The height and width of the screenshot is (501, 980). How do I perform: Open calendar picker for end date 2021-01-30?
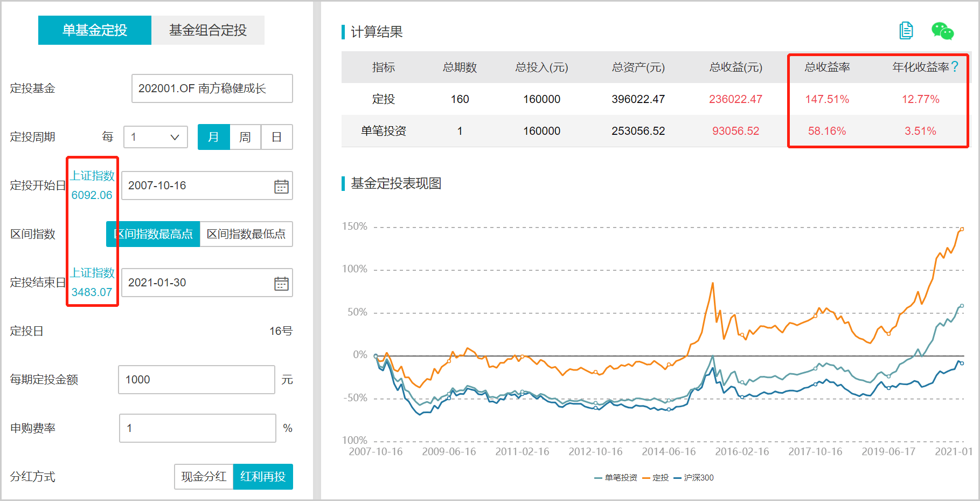click(281, 284)
